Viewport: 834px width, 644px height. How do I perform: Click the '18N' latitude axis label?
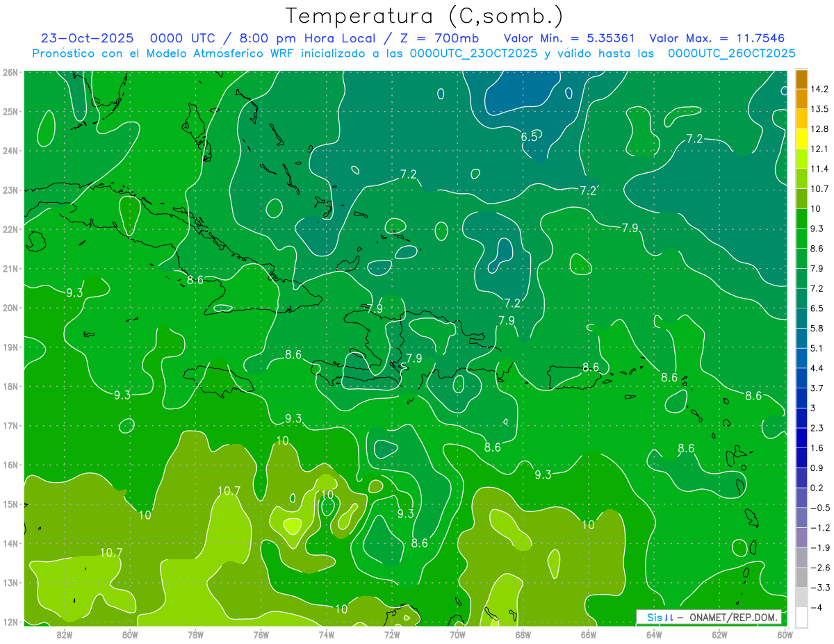tap(10, 386)
